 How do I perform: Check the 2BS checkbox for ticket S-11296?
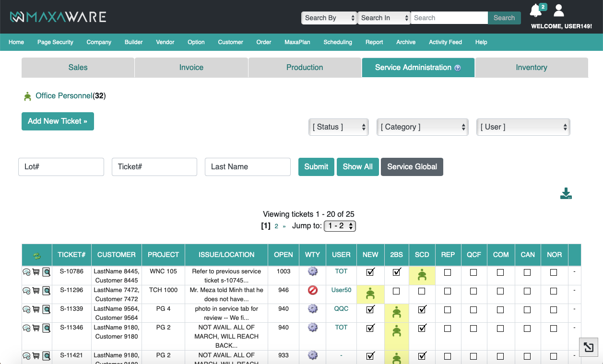pos(396,291)
